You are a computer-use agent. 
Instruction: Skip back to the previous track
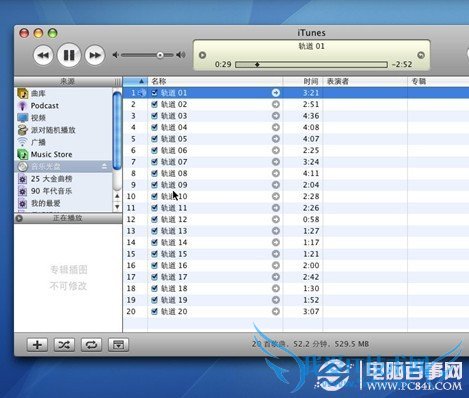(43, 55)
